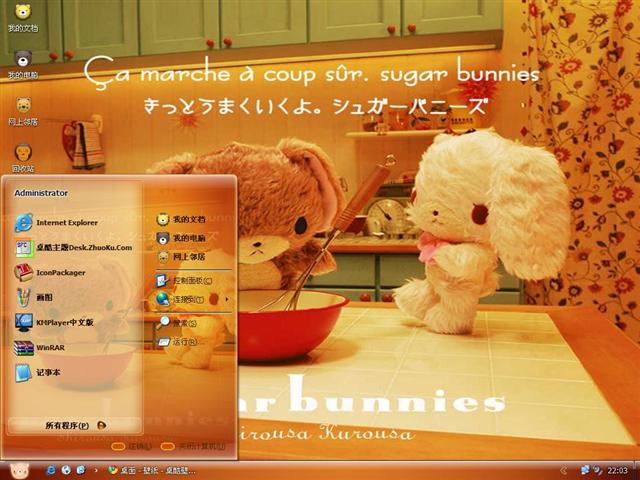Image resolution: width=640 pixels, height=480 pixels.
Task: Click the network icon in system tray
Action: [x=585, y=470]
